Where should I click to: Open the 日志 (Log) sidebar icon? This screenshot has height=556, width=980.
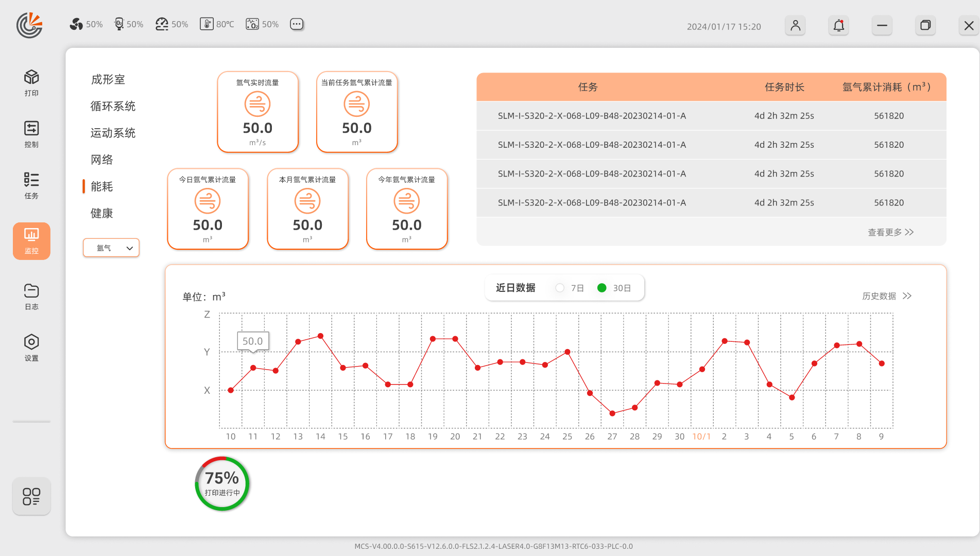point(31,296)
